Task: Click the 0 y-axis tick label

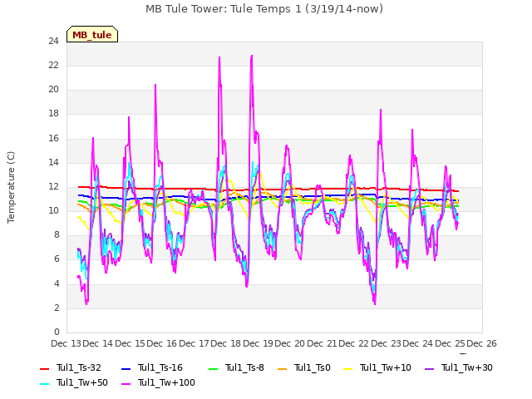Action: pyautogui.click(x=57, y=332)
